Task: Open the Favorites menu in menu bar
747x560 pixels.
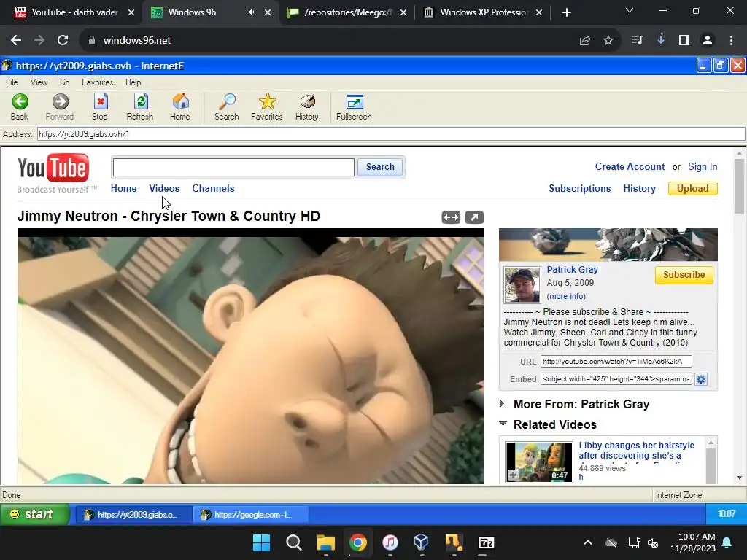Action: [98, 82]
